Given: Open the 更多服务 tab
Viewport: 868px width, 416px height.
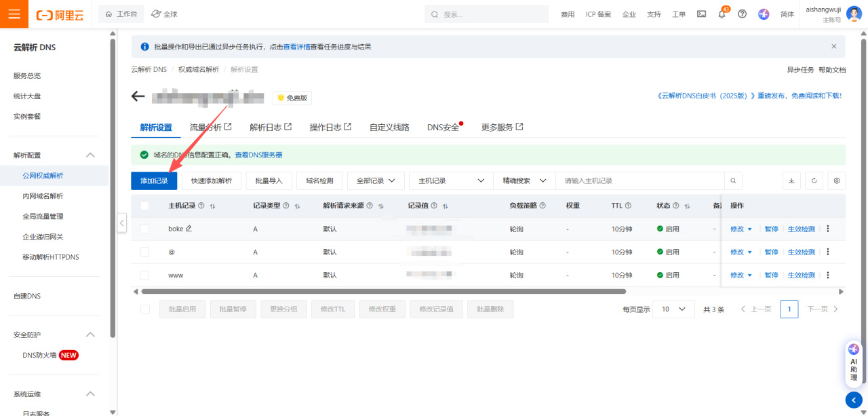Looking at the screenshot, I should point(502,127).
